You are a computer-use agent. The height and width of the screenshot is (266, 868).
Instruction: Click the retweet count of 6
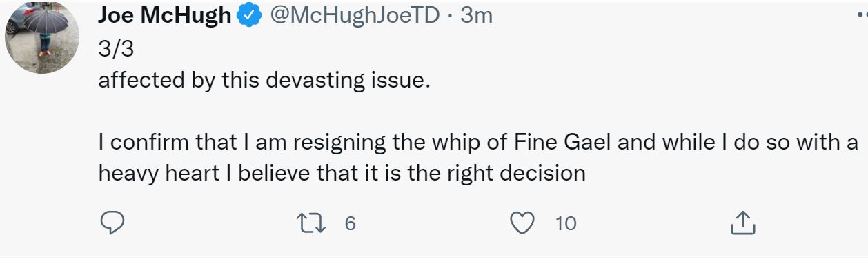(350, 223)
